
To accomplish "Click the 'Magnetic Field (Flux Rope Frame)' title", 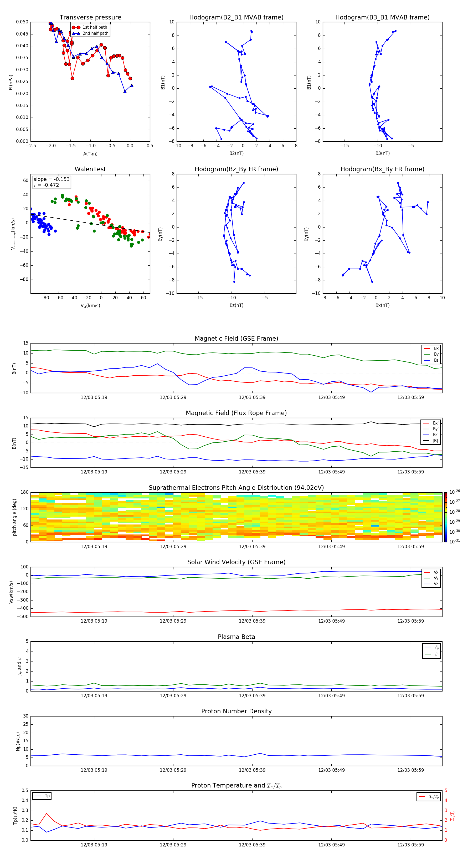I will 236,413.
